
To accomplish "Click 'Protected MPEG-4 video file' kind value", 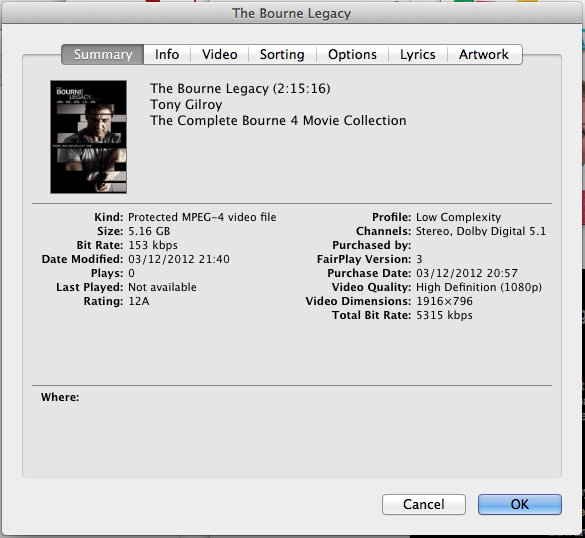I will click(x=202, y=217).
